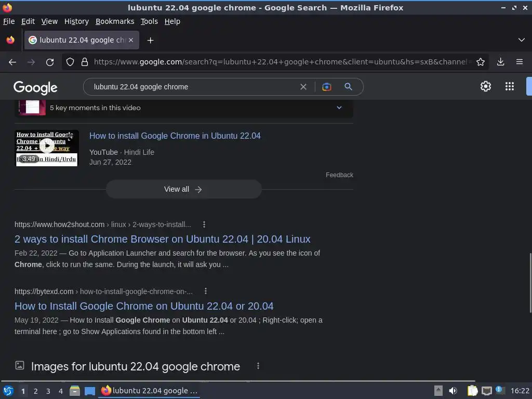Open Firefox View pinned icon
Image resolution: width=532 pixels, height=399 pixels.
10,40
